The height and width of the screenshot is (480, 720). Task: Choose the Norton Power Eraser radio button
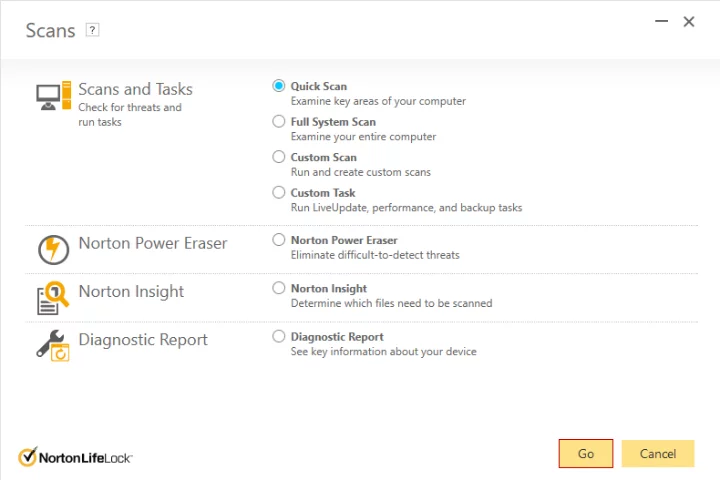point(279,240)
